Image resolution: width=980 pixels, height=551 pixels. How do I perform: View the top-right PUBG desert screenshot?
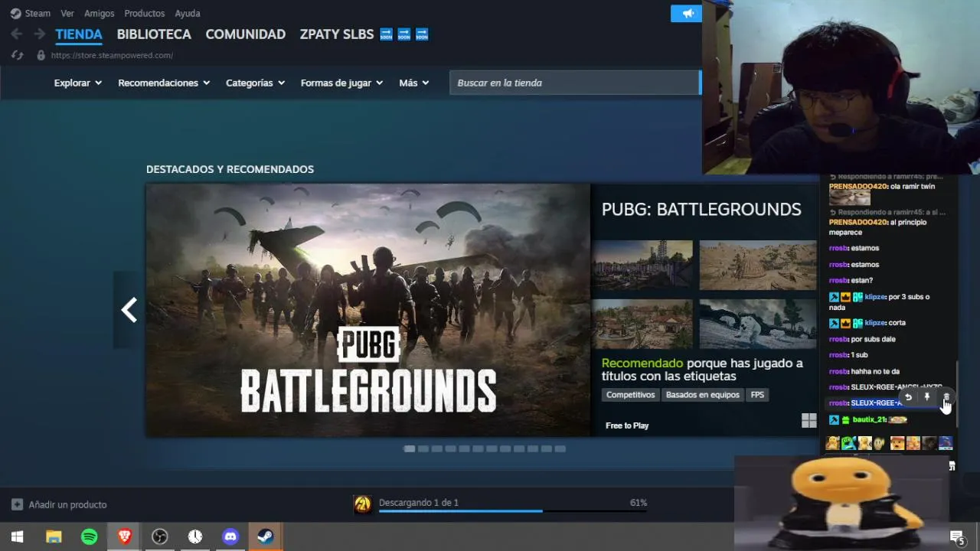757,265
